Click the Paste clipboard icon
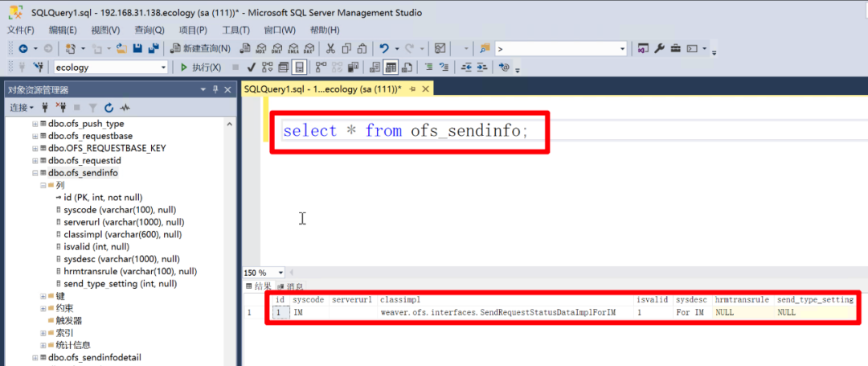This screenshot has width=868, height=366. tap(362, 49)
